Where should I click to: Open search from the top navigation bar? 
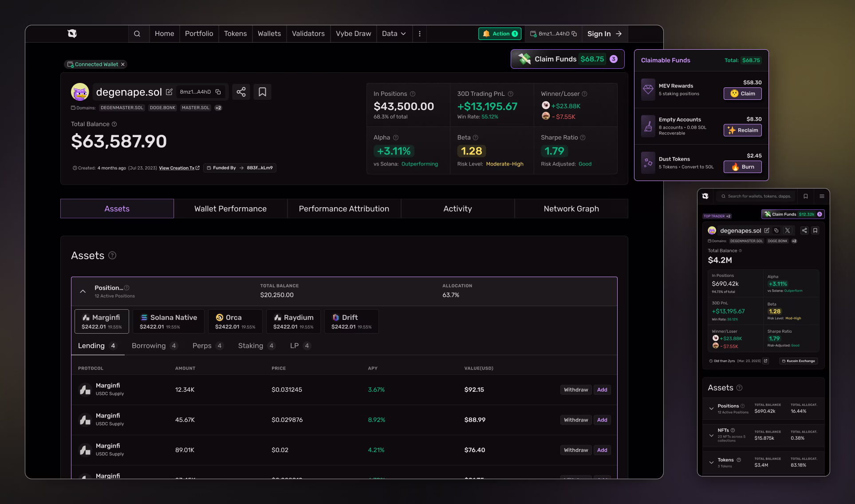click(x=138, y=33)
